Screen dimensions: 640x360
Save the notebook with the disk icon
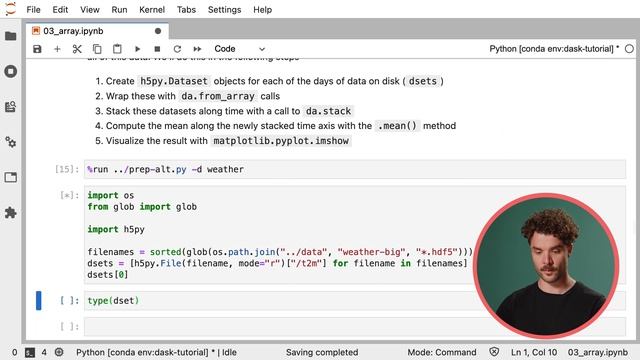[x=37, y=49]
